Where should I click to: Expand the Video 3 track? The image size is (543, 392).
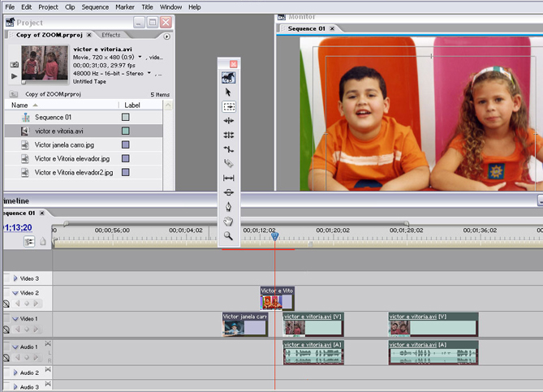(15, 278)
